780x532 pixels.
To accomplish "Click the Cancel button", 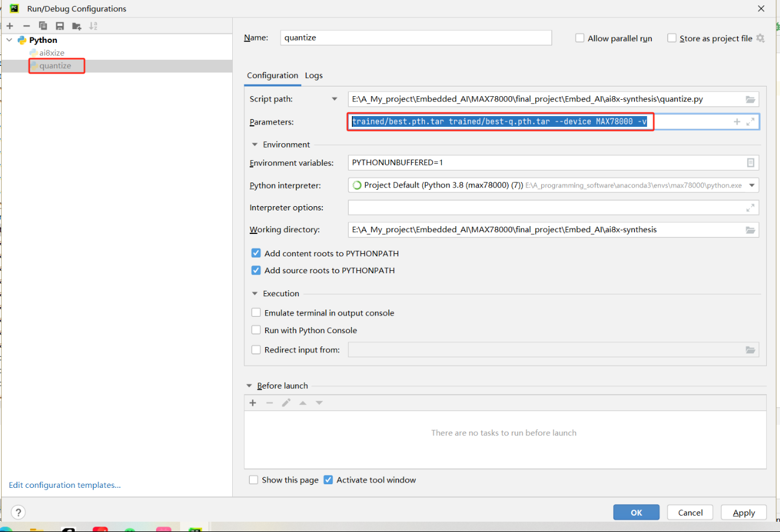I will [x=690, y=512].
